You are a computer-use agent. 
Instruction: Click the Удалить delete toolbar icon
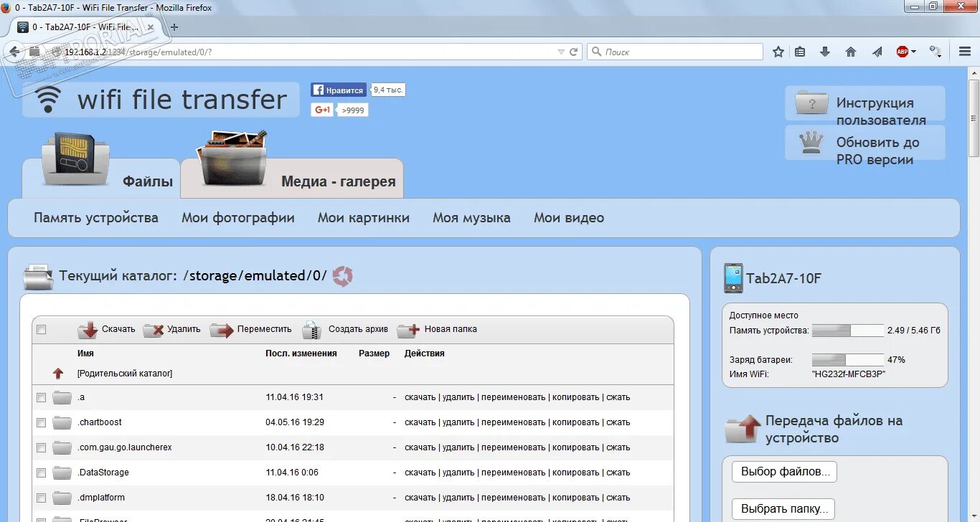coord(154,330)
